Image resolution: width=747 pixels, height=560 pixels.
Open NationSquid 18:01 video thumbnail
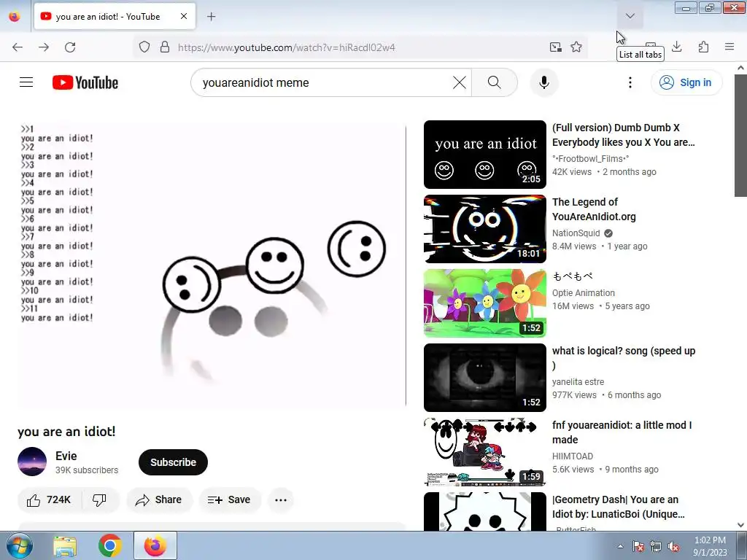coord(485,228)
